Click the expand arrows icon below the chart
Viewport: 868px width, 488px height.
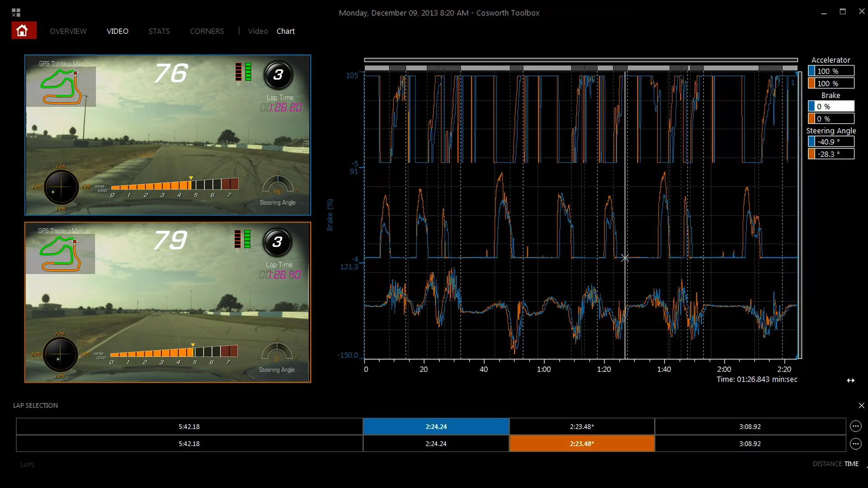click(852, 380)
